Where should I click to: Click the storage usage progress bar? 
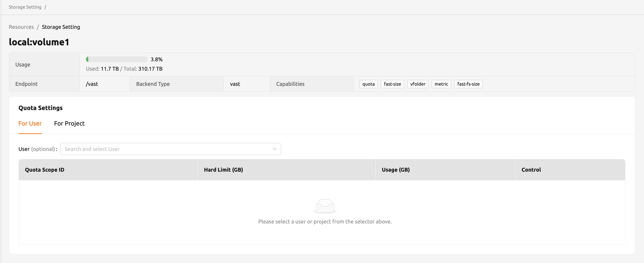[116, 60]
